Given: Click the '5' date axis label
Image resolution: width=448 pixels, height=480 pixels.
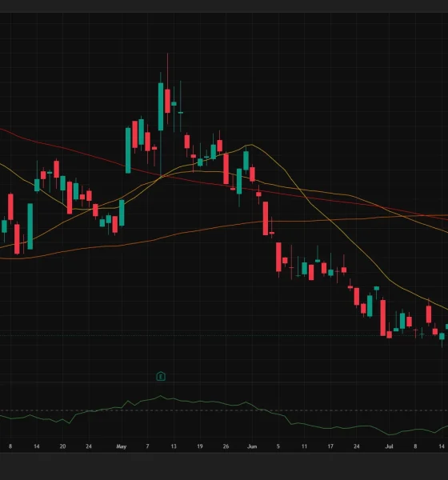Looking at the screenshot, I should (278, 446).
